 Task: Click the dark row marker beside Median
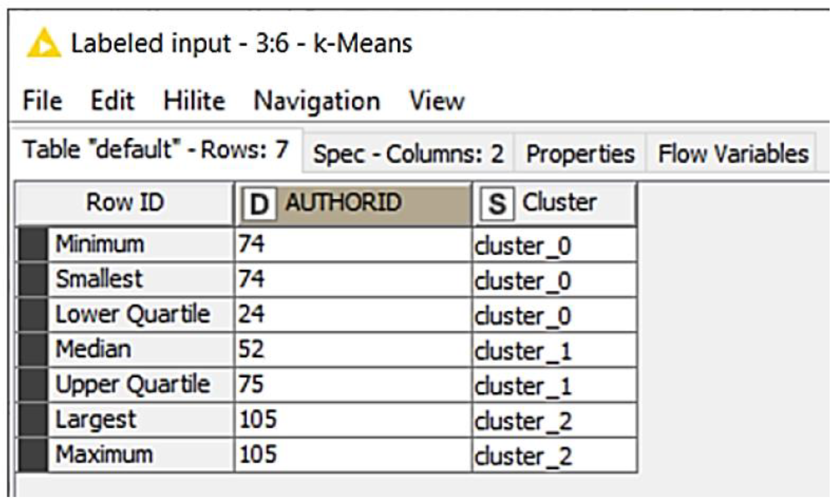[33, 350]
